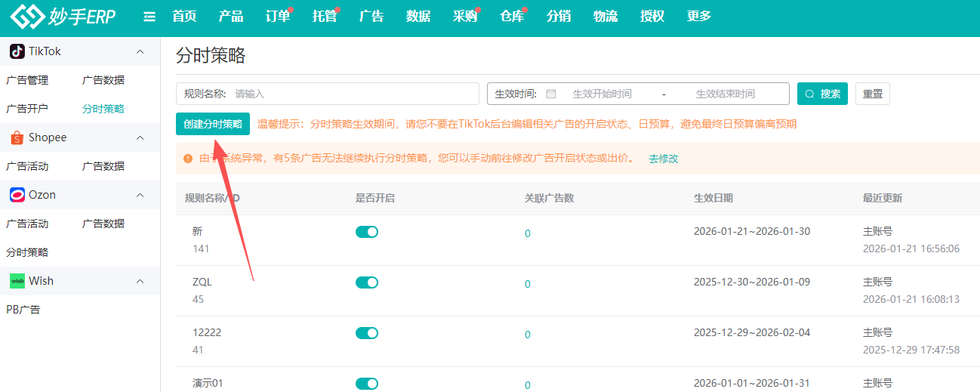Open Shopee 广告数据 in the sidebar

pyautogui.click(x=103, y=166)
